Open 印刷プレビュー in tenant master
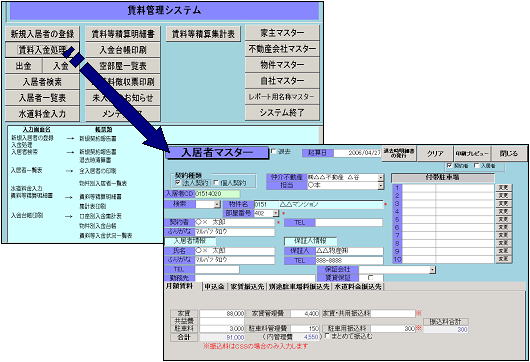 click(x=472, y=154)
